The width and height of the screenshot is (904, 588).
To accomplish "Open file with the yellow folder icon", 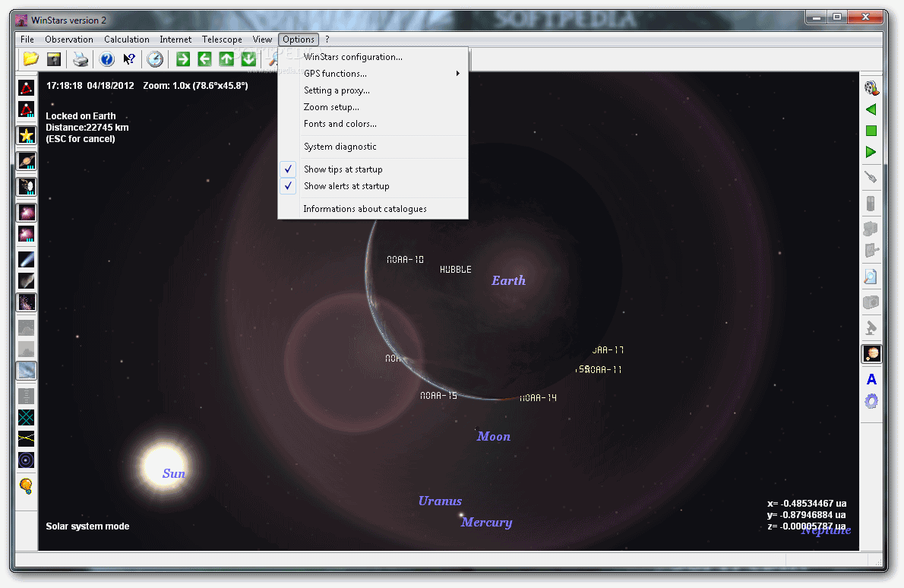I will [30, 58].
